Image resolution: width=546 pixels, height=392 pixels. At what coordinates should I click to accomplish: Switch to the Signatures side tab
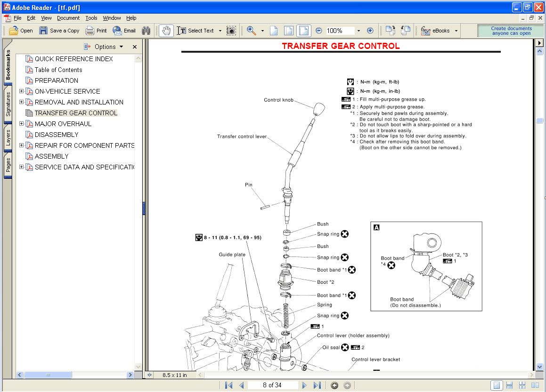coord(8,104)
